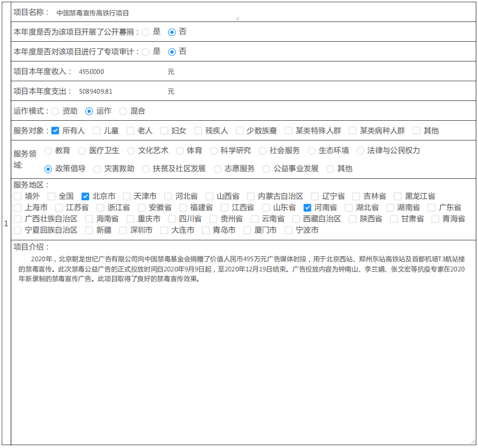Image resolution: width=478 pixels, height=448 pixels.
Task: Check the '残疾人' service target box
Action: (198, 131)
